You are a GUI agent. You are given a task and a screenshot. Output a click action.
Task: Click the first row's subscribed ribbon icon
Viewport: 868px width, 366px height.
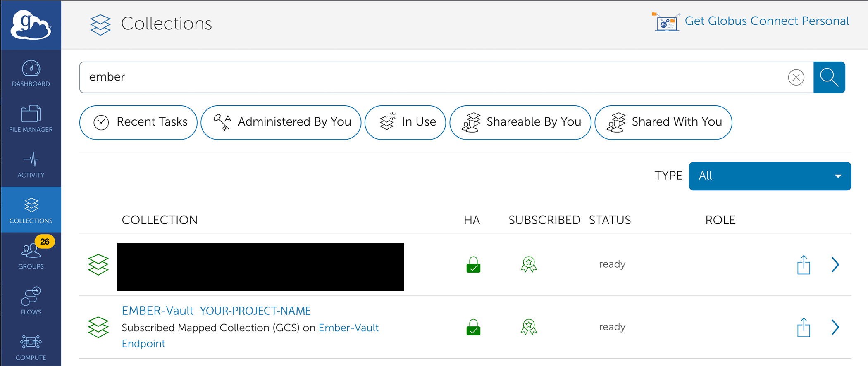click(529, 265)
